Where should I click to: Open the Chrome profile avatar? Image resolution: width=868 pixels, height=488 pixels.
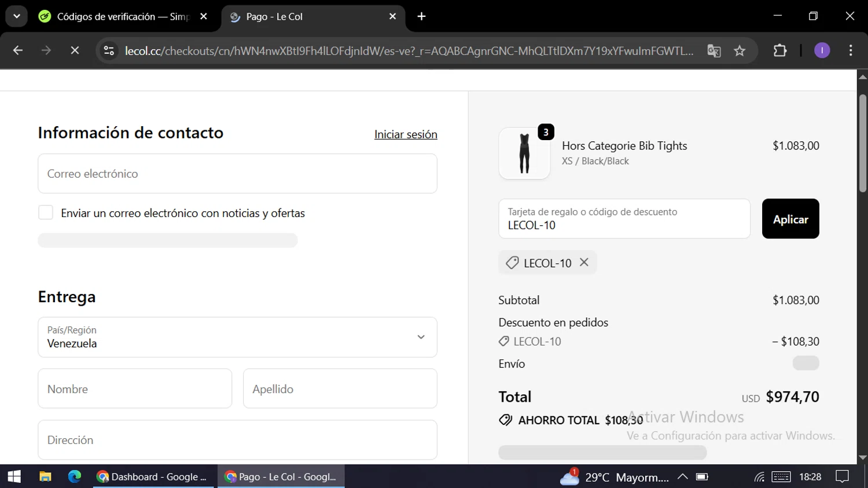point(822,51)
